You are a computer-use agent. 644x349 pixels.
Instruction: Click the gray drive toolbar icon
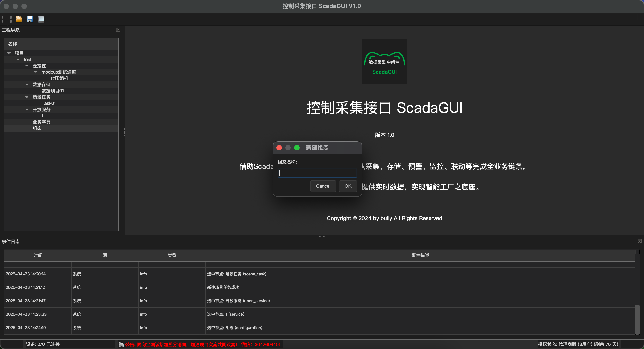[x=41, y=19]
